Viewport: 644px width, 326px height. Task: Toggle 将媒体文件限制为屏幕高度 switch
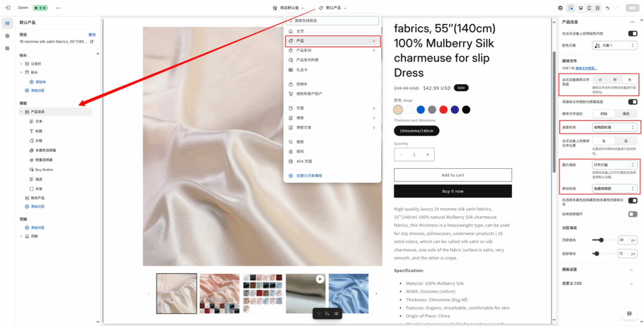[632, 102]
